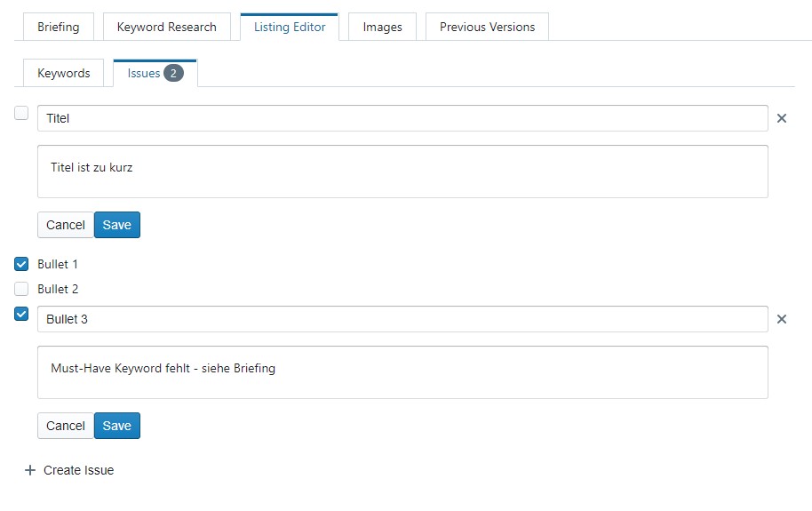Uncheck the Bullet 1 checkbox

22,264
